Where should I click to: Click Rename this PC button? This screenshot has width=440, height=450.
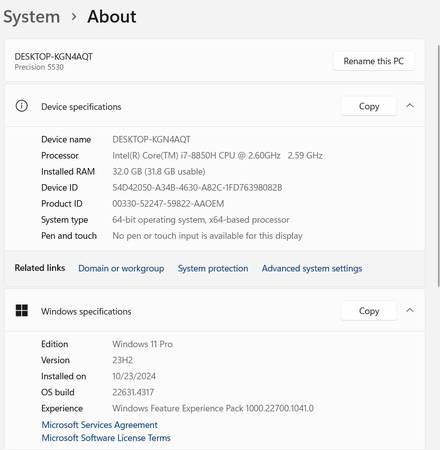(374, 61)
